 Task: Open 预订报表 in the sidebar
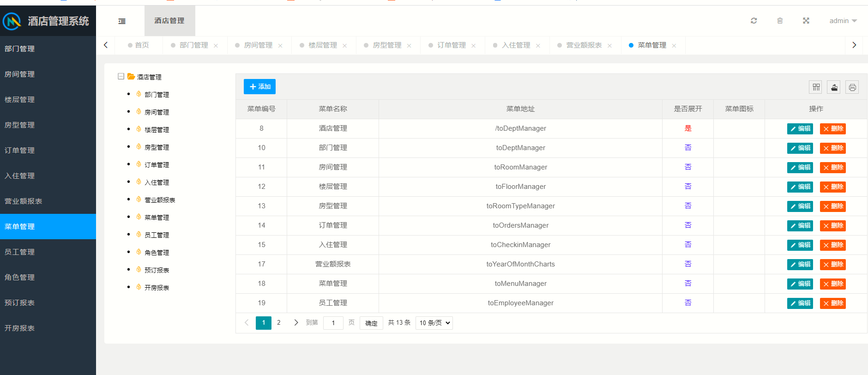coord(48,302)
